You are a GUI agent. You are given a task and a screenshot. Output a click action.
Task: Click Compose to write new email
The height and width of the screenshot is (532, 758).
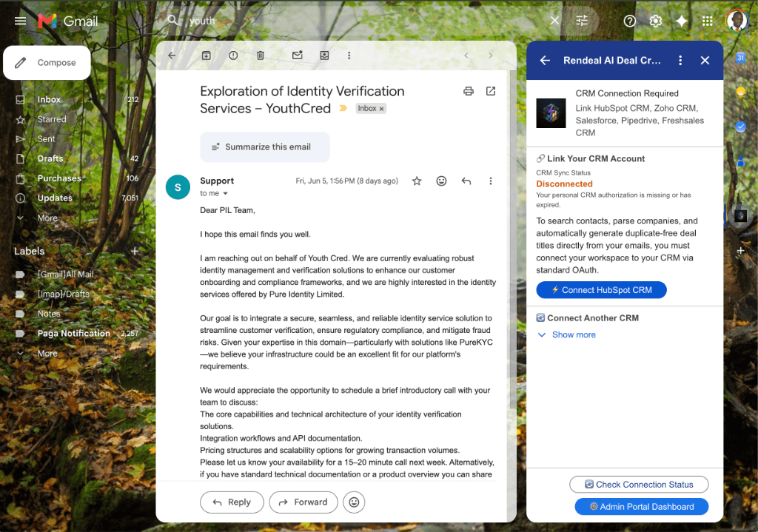[x=47, y=63]
